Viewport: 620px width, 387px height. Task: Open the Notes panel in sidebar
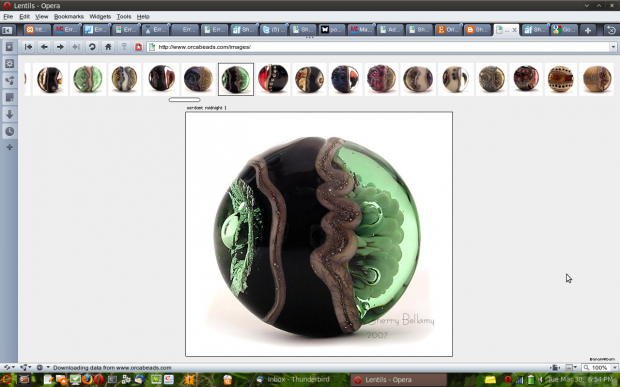pyautogui.click(x=9, y=98)
